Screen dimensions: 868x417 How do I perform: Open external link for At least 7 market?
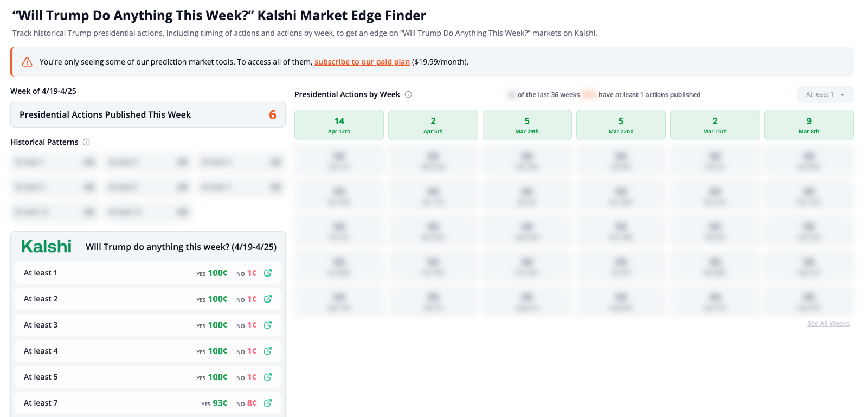pos(268,403)
